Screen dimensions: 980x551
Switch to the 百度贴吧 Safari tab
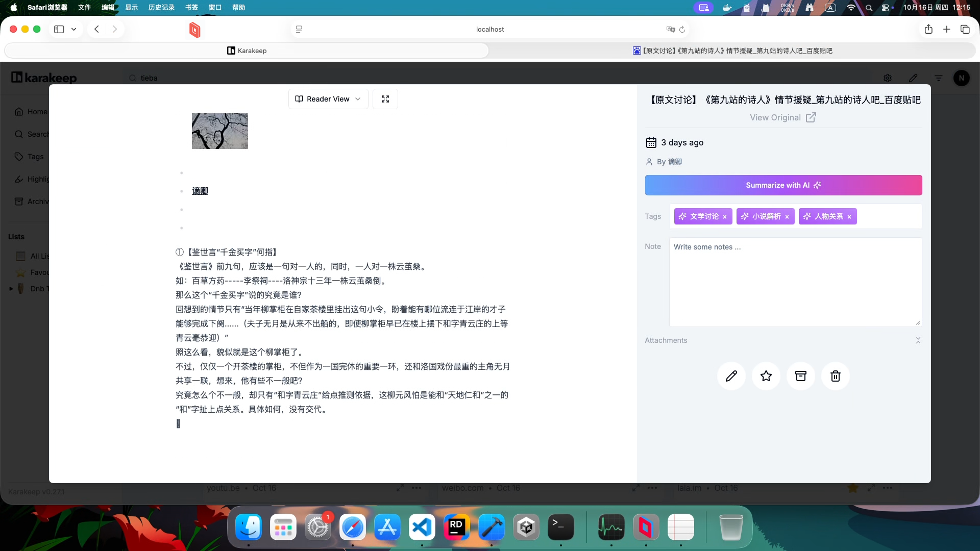point(732,51)
